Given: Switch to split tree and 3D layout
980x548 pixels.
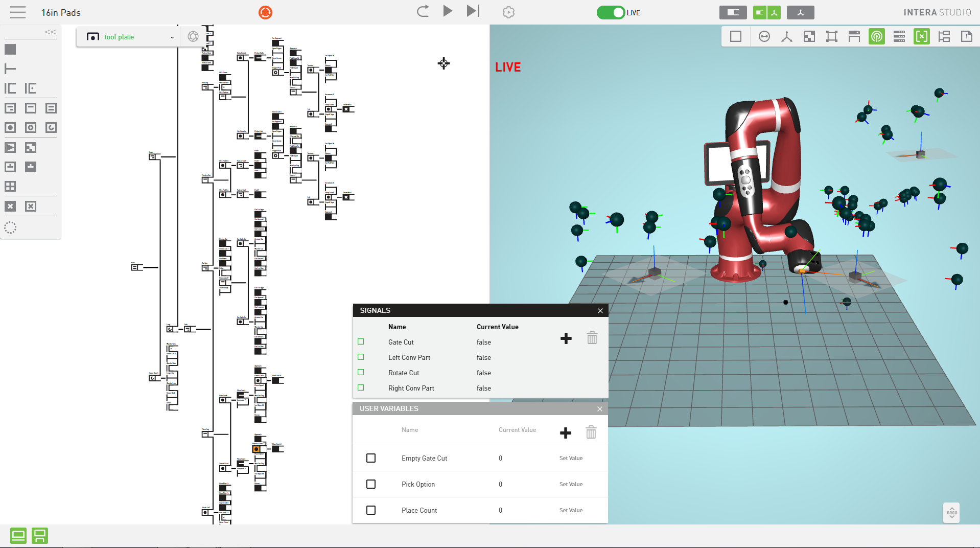Looking at the screenshot, I should (766, 12).
